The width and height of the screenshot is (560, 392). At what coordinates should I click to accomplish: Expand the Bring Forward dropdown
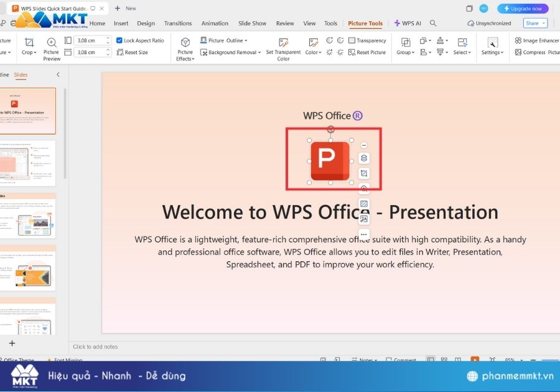click(447, 40)
